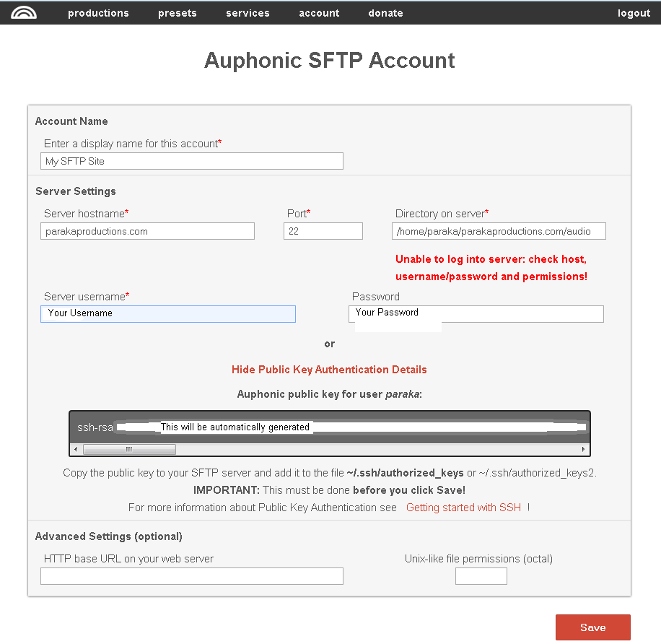Focus the account display name field
Image resolution: width=661 pixels, height=644 pixels.
(191, 161)
